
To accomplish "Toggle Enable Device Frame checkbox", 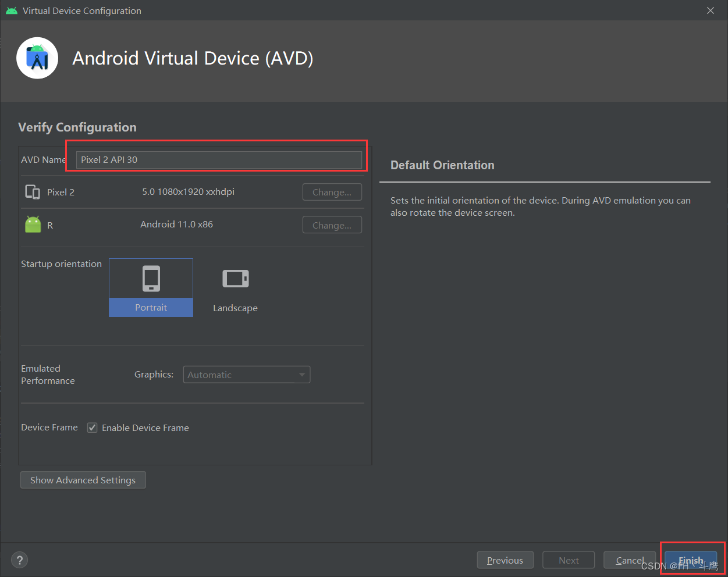I will pyautogui.click(x=92, y=428).
